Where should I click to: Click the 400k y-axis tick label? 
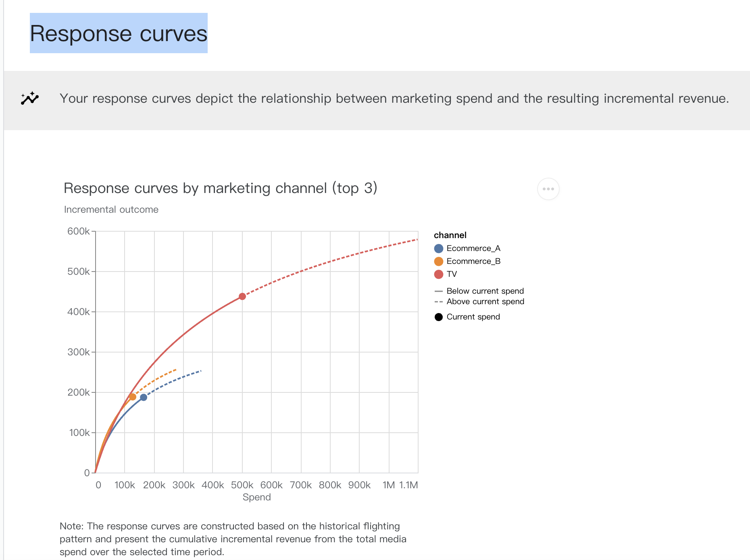(79, 312)
